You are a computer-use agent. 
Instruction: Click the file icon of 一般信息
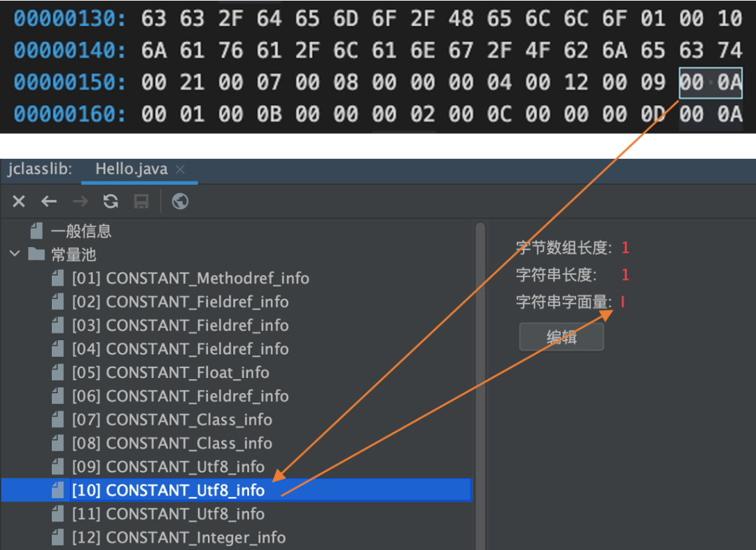36,231
